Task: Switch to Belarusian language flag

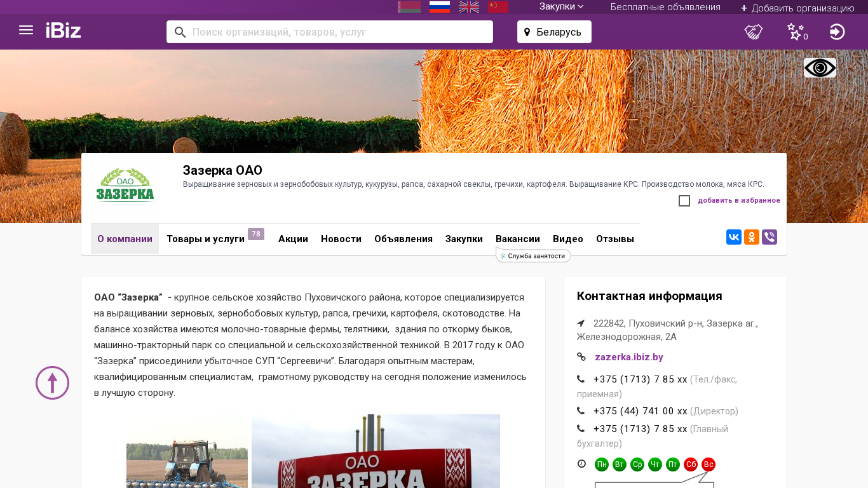Action: point(409,6)
